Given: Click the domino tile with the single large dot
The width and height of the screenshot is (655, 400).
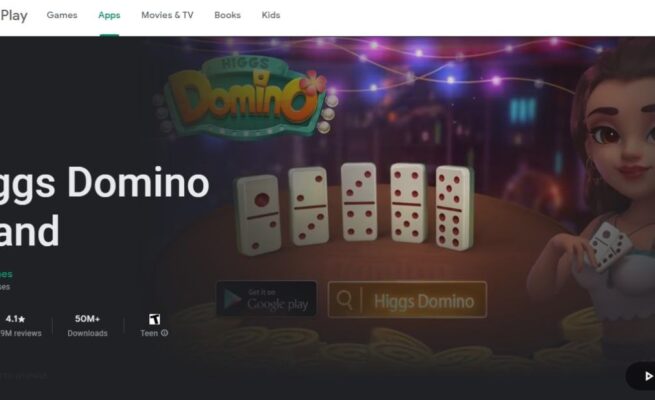Looking at the screenshot, I should (x=259, y=214).
